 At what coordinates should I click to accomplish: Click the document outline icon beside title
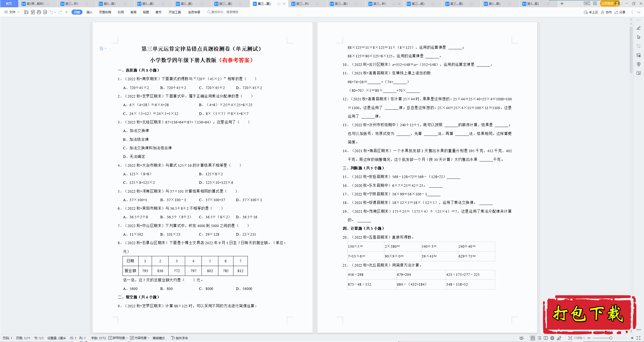point(102,48)
